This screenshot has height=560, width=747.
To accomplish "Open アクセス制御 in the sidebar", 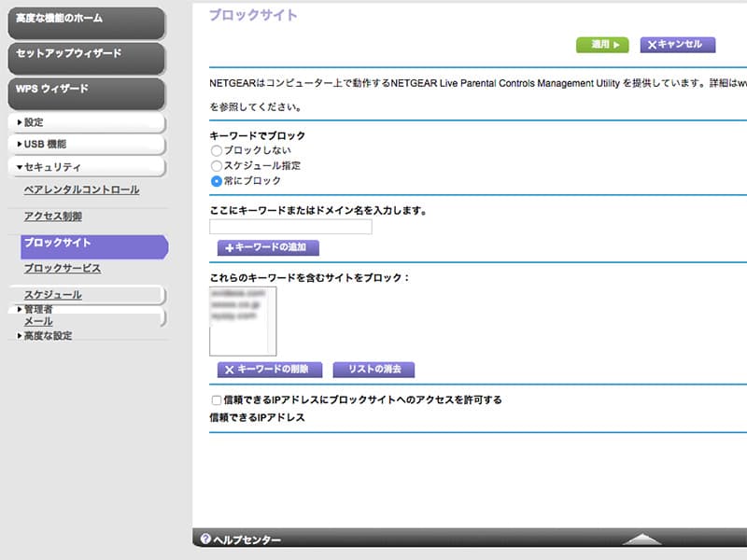I will click(x=52, y=217).
